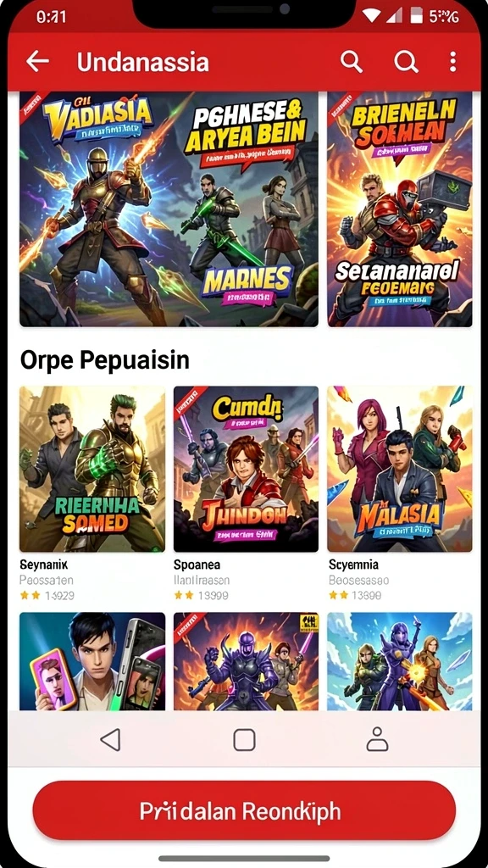Select the Rieernha Somed game thumbnail
The height and width of the screenshot is (868, 488).
[91, 469]
